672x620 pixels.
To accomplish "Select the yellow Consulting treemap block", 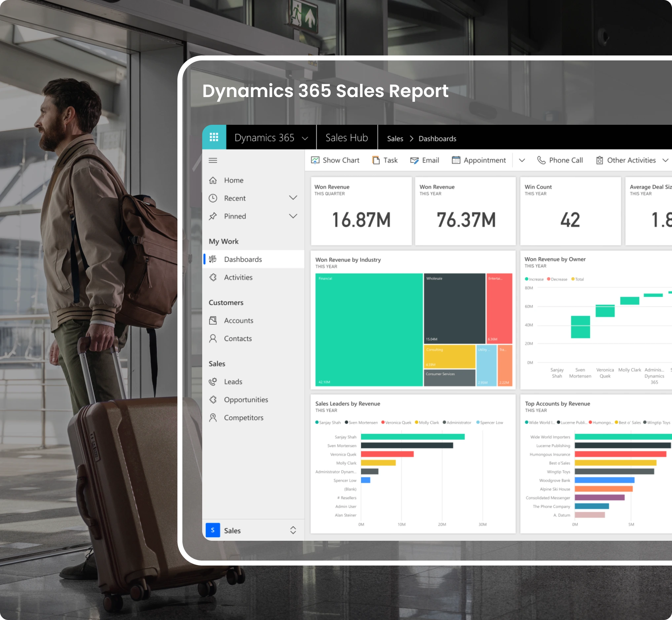I will point(449,356).
